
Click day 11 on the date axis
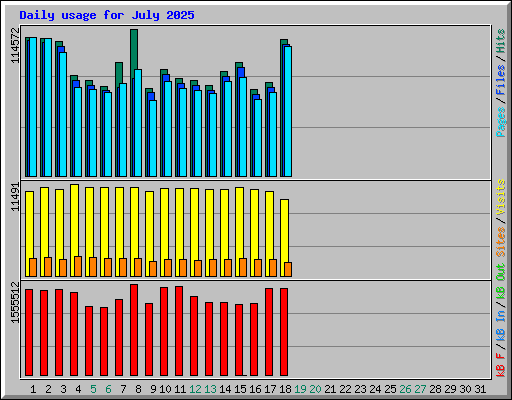[180, 389]
